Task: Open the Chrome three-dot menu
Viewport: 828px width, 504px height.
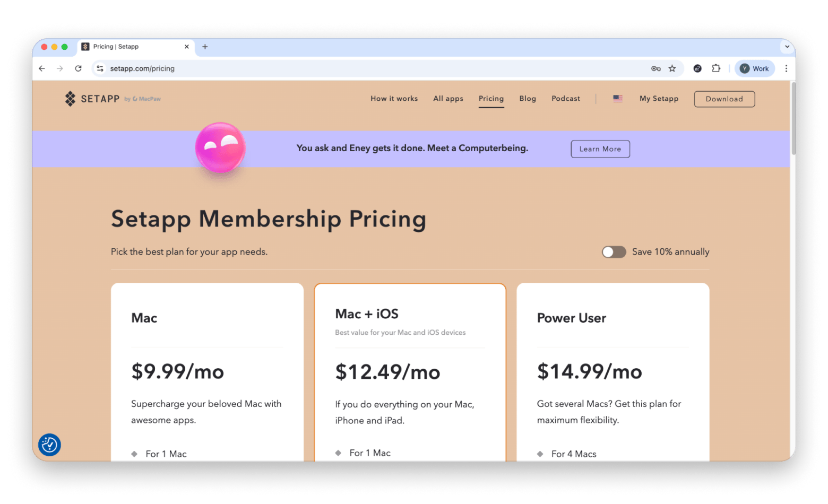Action: [x=786, y=68]
